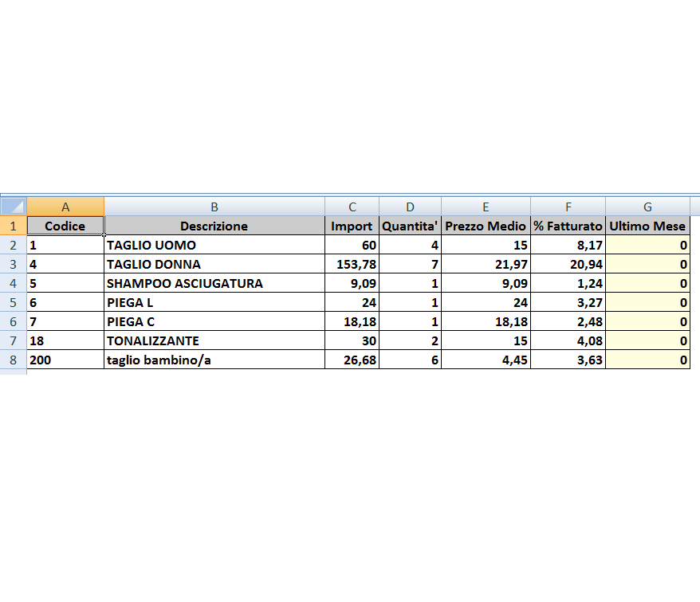Select the TAGLIO DONNA cell
The image size is (700, 602).
pos(214,264)
